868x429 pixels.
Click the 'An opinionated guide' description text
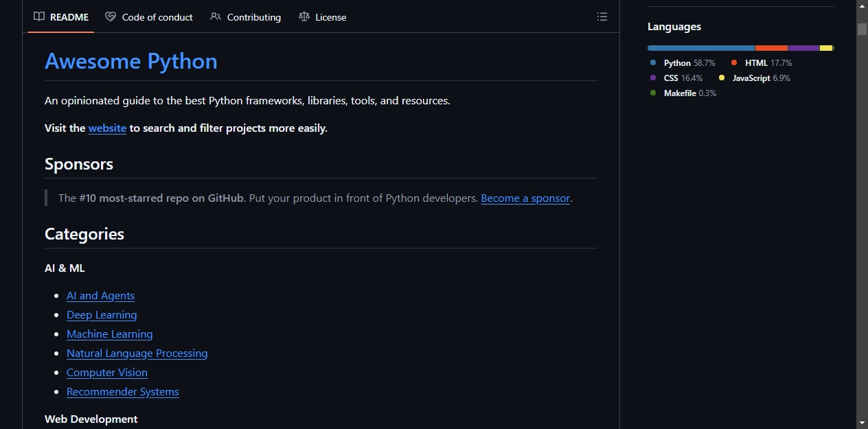pos(247,101)
